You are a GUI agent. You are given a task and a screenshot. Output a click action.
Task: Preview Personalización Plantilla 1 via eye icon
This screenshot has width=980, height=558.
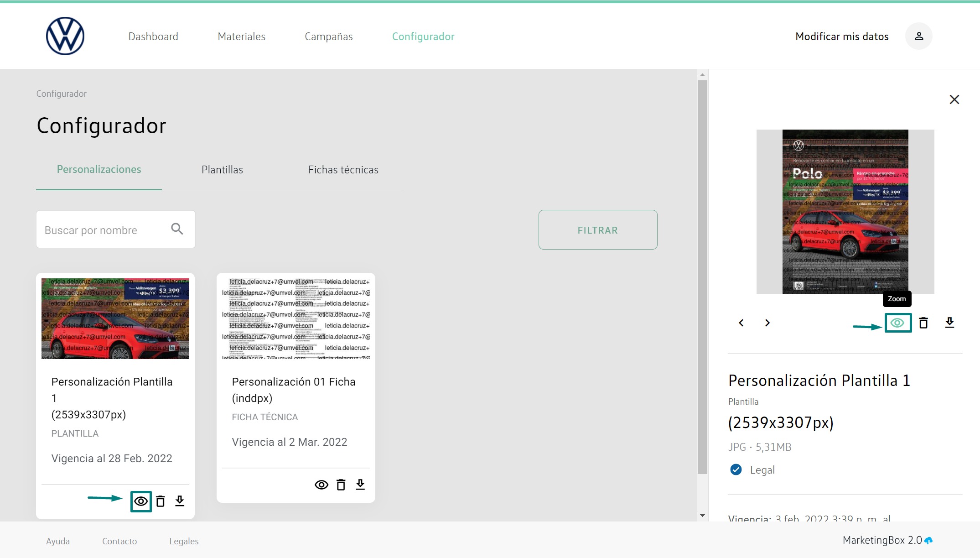(x=141, y=501)
